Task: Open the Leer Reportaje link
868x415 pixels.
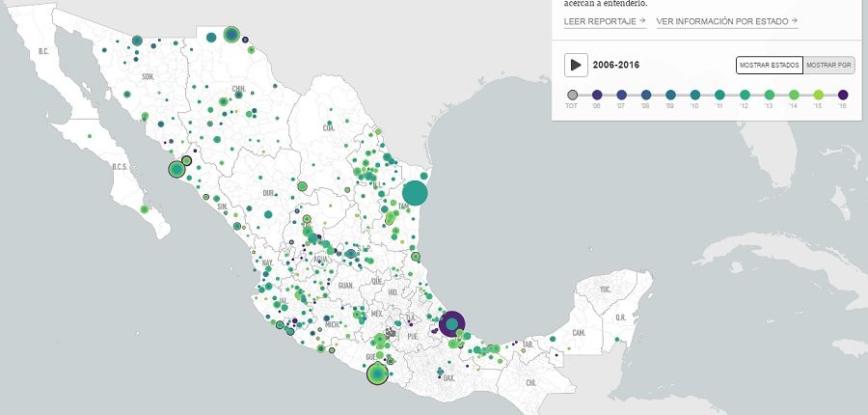Action: [604, 20]
